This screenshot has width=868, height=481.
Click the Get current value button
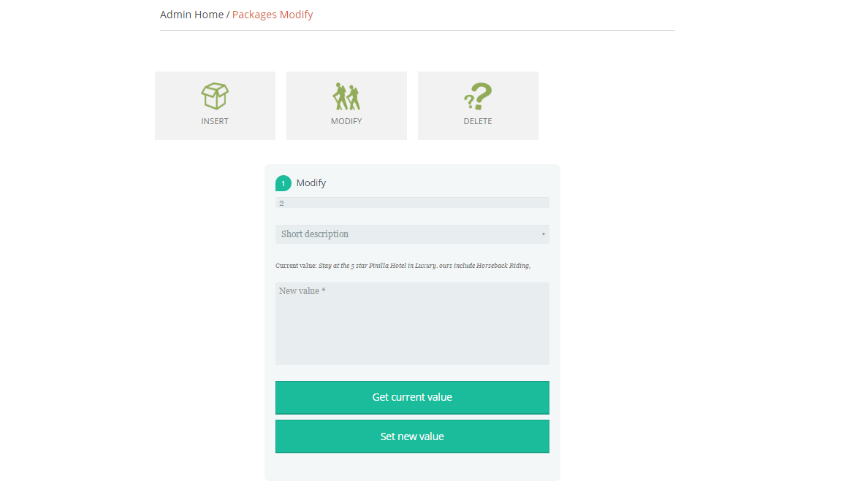point(412,398)
